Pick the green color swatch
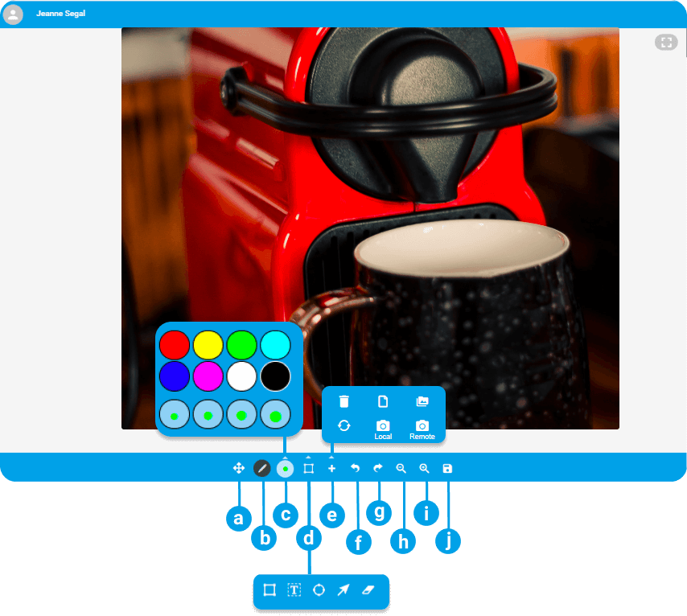Image resolution: width=687 pixels, height=616 pixels. pos(241,345)
